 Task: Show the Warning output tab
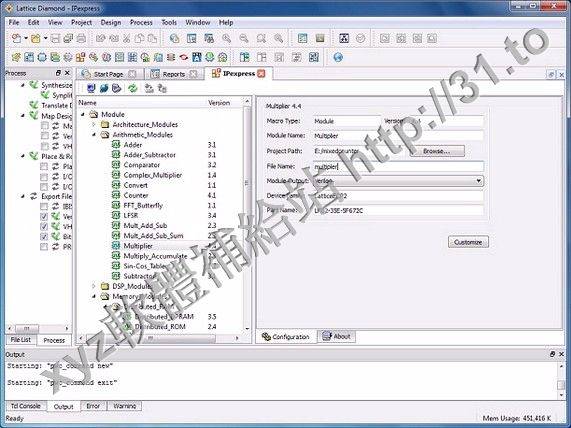click(x=125, y=406)
